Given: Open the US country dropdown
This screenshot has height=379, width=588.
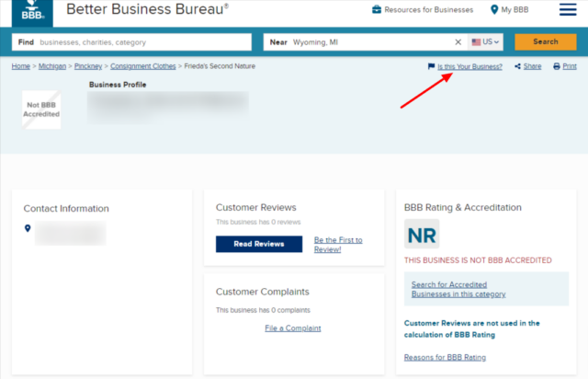Looking at the screenshot, I should pyautogui.click(x=485, y=42).
